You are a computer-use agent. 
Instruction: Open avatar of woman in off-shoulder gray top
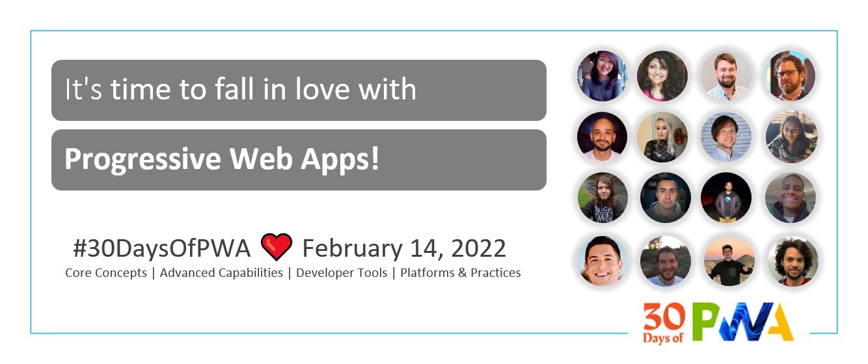(x=602, y=76)
